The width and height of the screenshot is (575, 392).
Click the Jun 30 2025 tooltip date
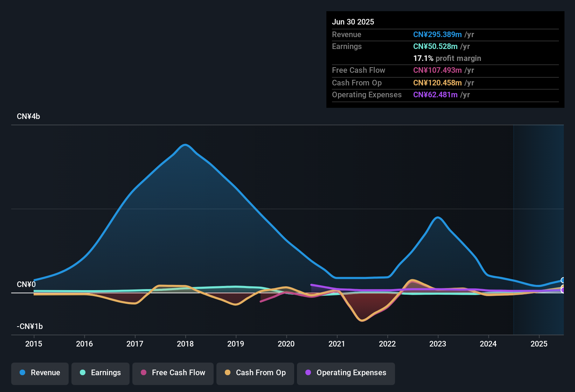click(353, 22)
